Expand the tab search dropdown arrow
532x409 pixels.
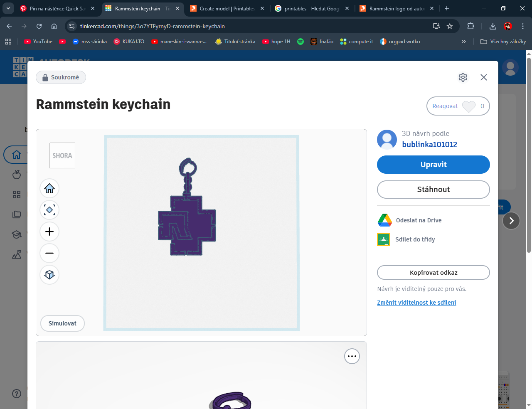pos(8,8)
